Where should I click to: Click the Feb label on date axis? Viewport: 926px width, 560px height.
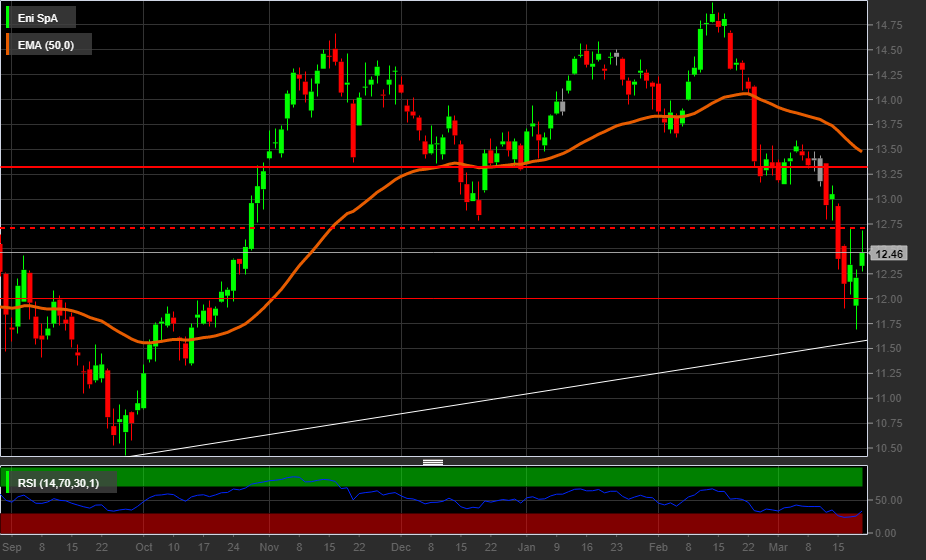658,547
